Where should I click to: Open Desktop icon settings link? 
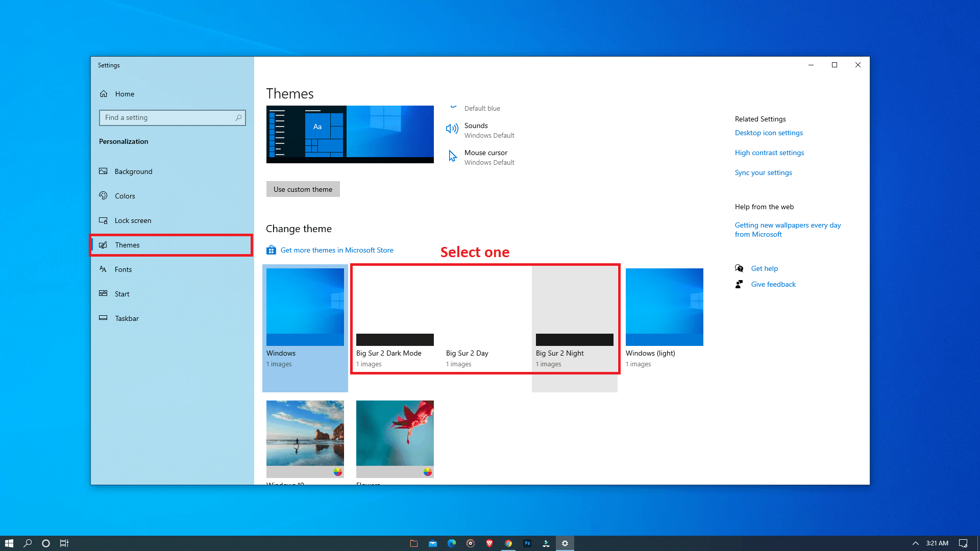coord(769,133)
